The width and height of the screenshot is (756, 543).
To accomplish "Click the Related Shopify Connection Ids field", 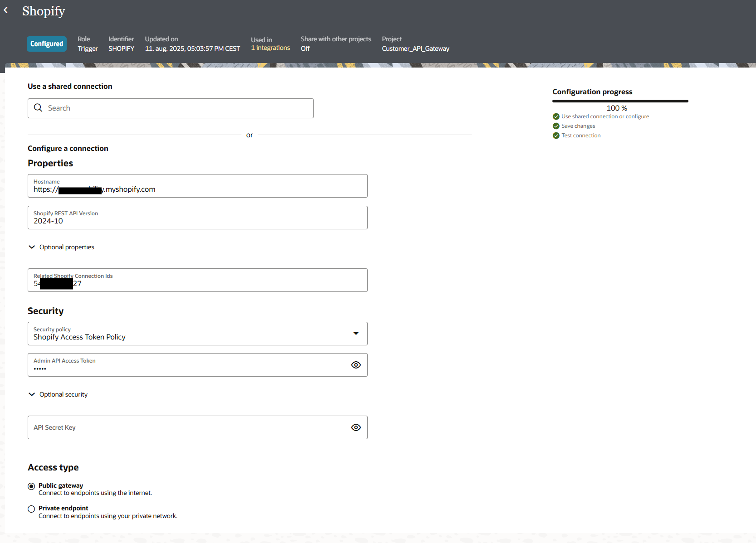I will pos(198,280).
